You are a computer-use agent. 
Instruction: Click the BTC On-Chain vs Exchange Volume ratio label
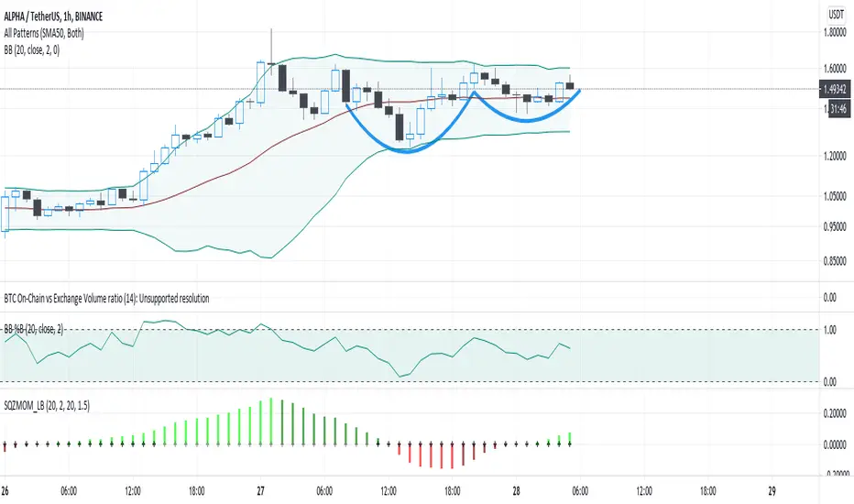[x=106, y=298]
